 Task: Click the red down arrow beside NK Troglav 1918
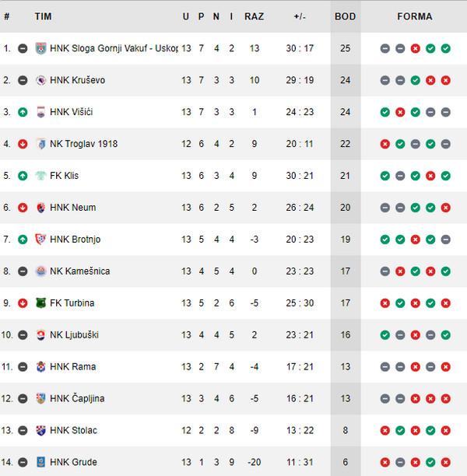click(23, 144)
